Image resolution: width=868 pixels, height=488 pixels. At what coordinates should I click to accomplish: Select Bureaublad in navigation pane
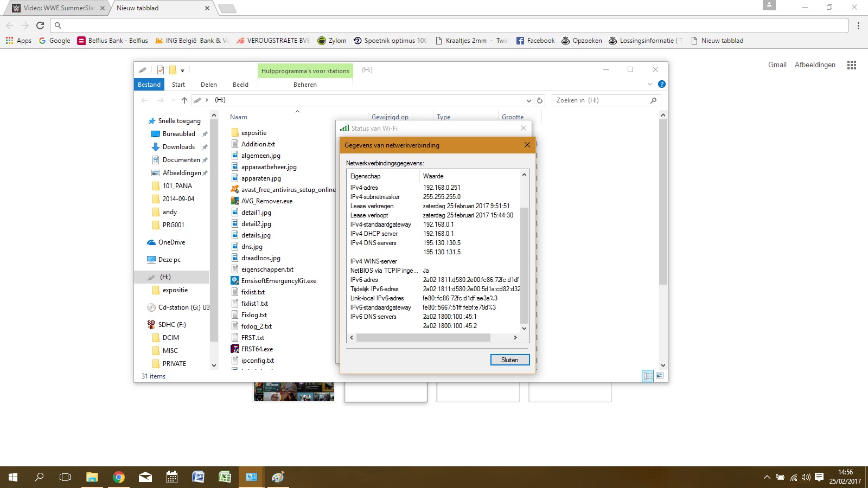click(x=179, y=134)
